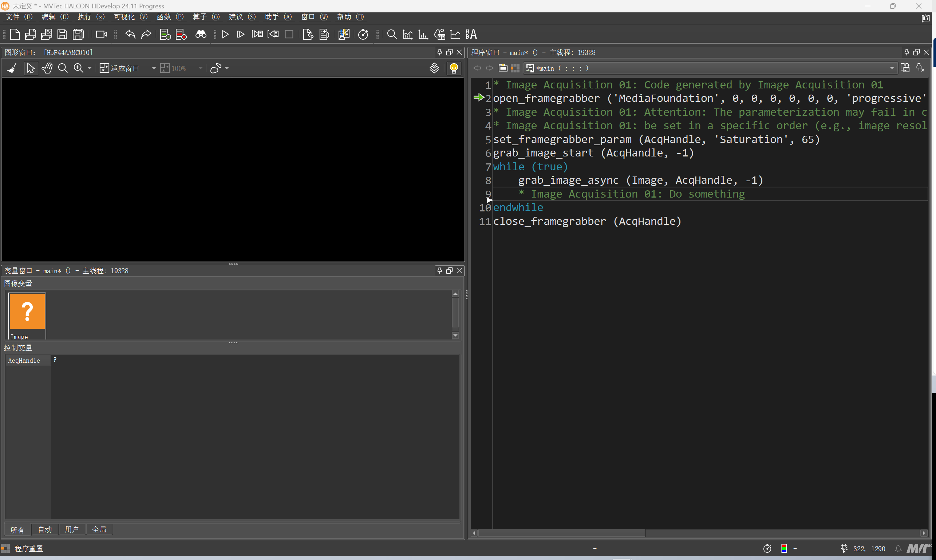Select the hand pan tool
This screenshot has height=560, width=936.
pyautogui.click(x=47, y=68)
